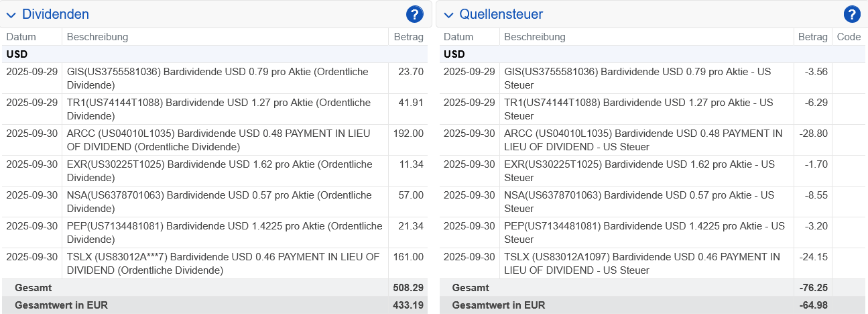Click the Dividenden Gesamt total 508.29
Image resolution: width=868 pixels, height=314 pixels.
tap(408, 288)
